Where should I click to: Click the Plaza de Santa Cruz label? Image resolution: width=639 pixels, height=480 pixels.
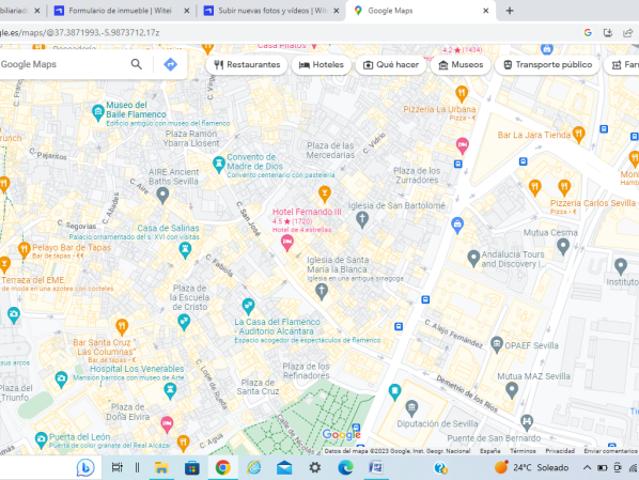pyautogui.click(x=258, y=387)
